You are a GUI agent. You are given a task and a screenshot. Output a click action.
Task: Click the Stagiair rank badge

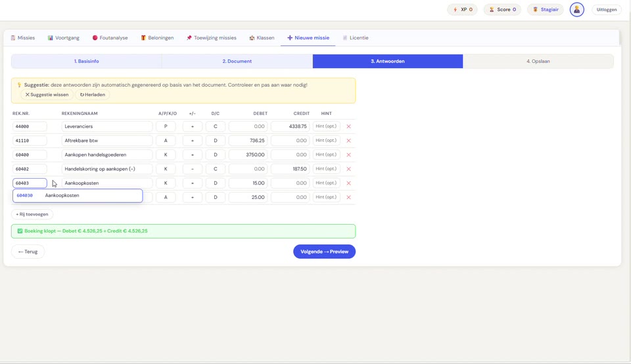546,10
